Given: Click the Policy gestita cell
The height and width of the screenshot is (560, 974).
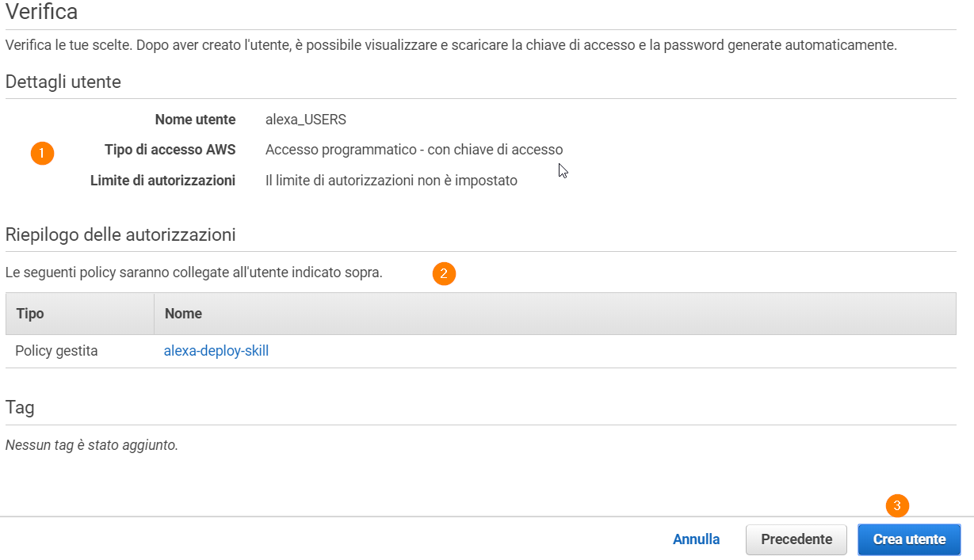Looking at the screenshot, I should click(x=56, y=350).
